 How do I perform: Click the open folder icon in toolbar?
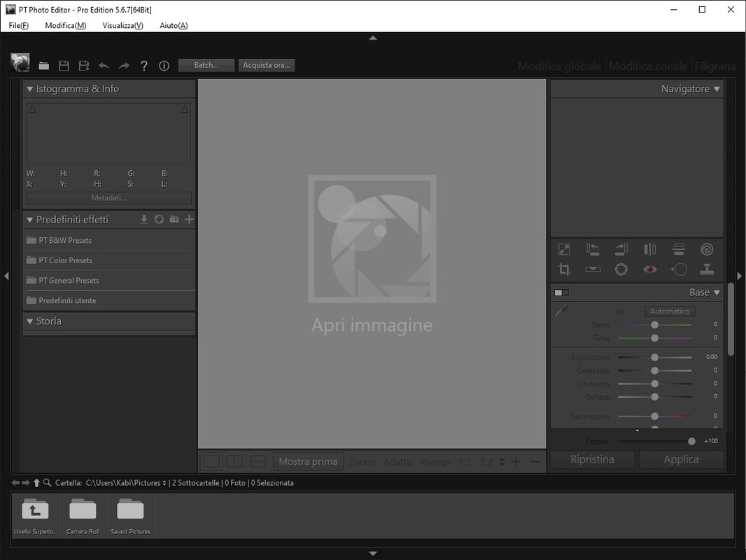pyautogui.click(x=44, y=66)
